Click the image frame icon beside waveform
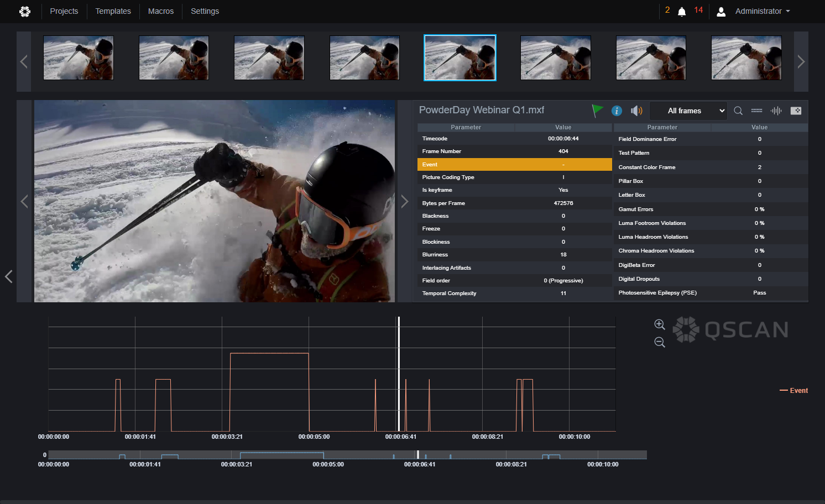 pos(796,111)
